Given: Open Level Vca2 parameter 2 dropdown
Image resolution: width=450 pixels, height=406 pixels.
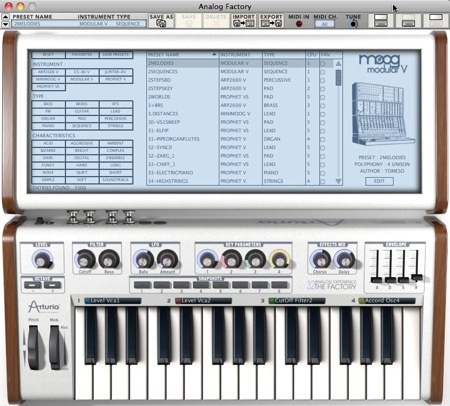Looking at the screenshot, I should 203,301.
